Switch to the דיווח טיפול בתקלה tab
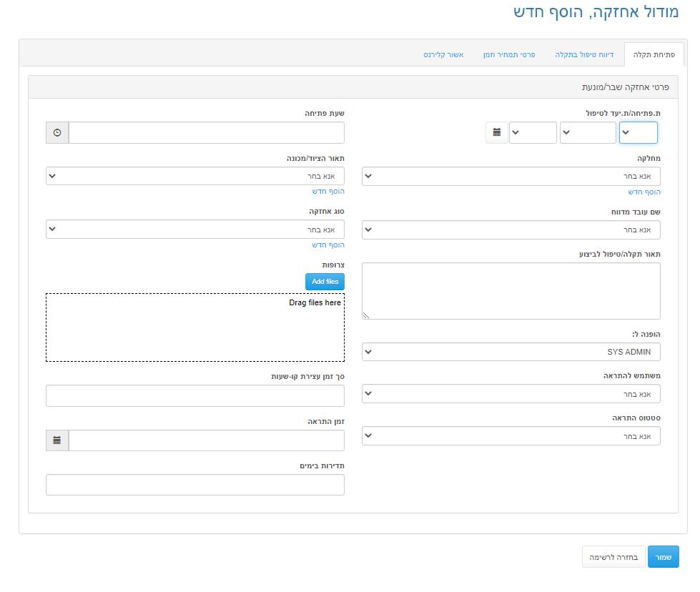700x592 pixels. [x=584, y=54]
